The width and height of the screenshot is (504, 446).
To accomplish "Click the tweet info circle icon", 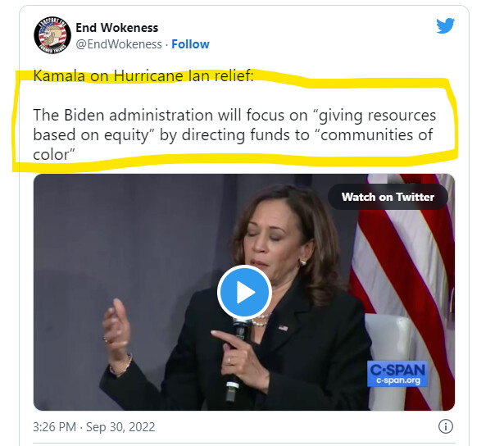I will click(x=446, y=426).
